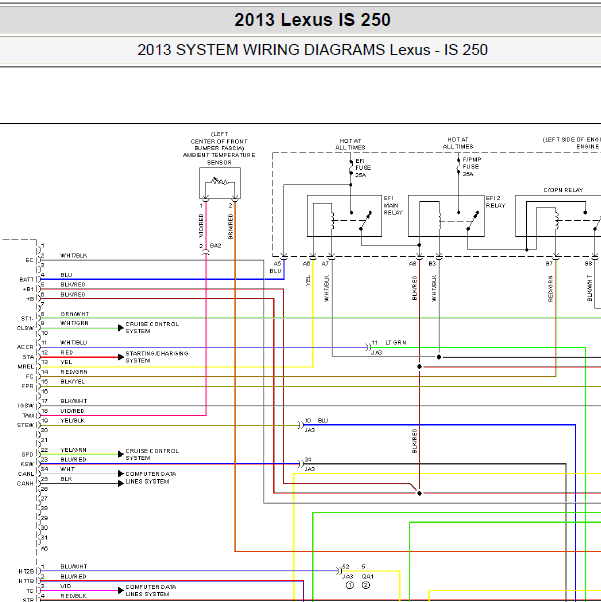Select the HT1B terminal label
Viewport: 601px width, 602px height.
coord(26,581)
